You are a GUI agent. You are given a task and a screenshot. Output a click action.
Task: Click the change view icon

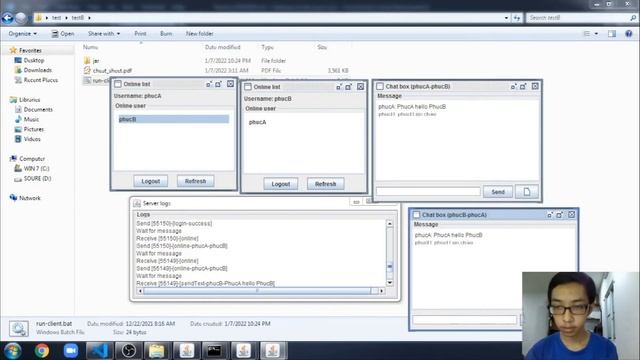tap(587, 34)
